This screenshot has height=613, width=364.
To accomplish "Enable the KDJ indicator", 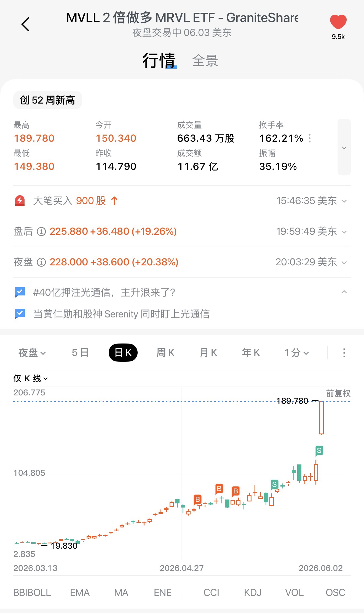I will click(253, 592).
